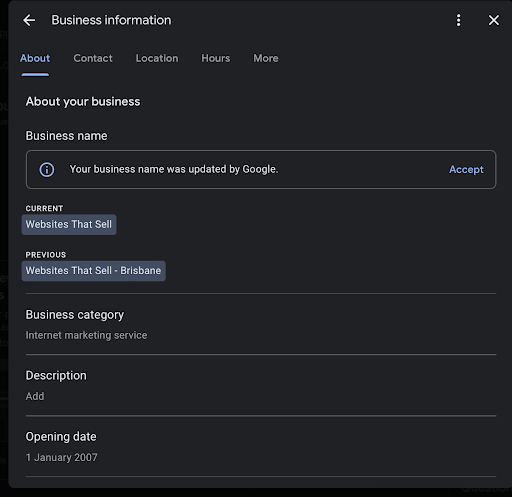Click the CURRENT label

point(44,208)
